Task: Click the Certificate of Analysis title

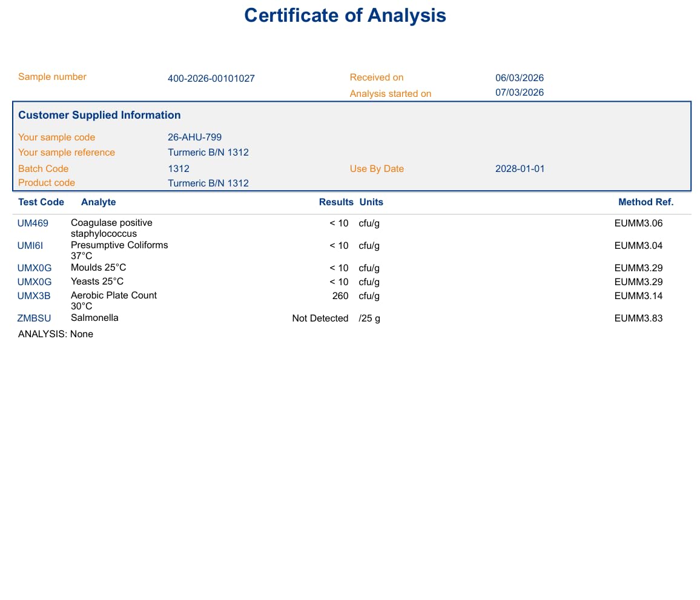Action: pos(345,16)
